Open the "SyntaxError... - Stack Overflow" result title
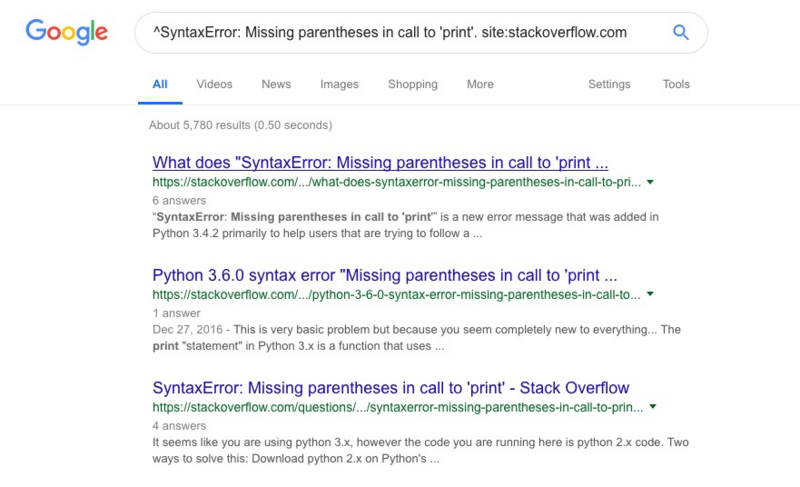 pyautogui.click(x=390, y=387)
